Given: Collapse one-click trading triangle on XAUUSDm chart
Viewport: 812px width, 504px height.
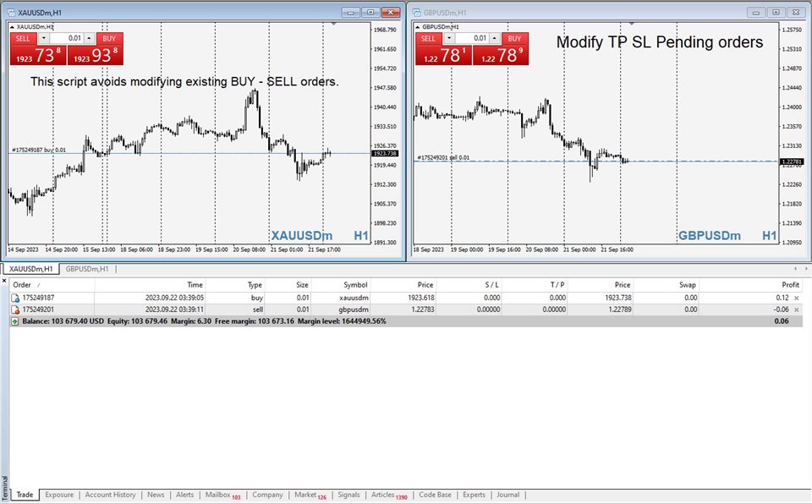Looking at the screenshot, I should 13,27.
